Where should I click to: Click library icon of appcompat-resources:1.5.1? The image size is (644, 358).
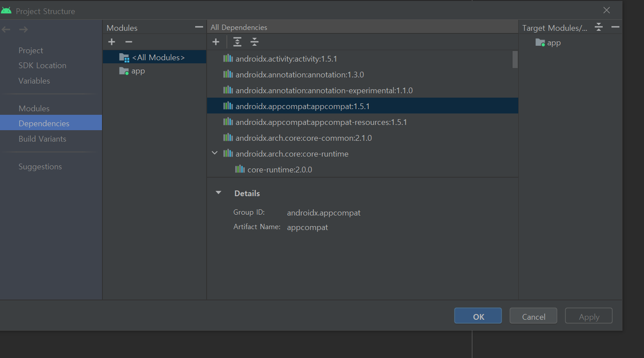tap(228, 122)
